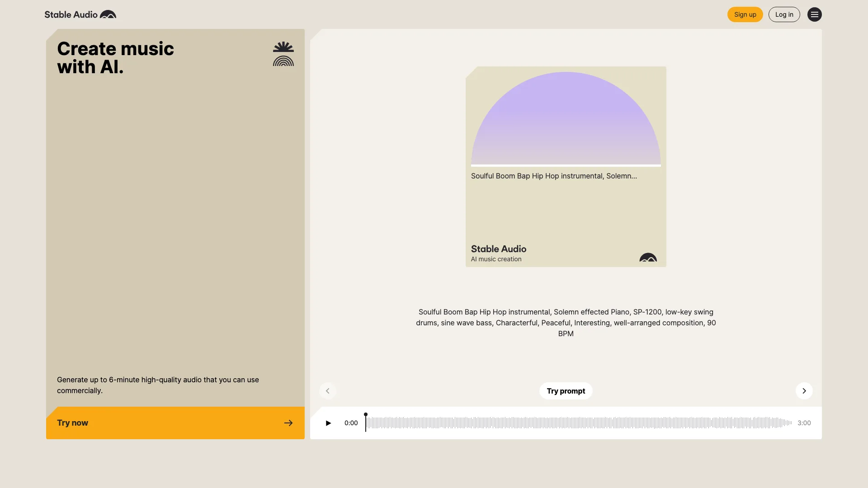Click the Try now button label
868x488 pixels.
click(x=72, y=423)
